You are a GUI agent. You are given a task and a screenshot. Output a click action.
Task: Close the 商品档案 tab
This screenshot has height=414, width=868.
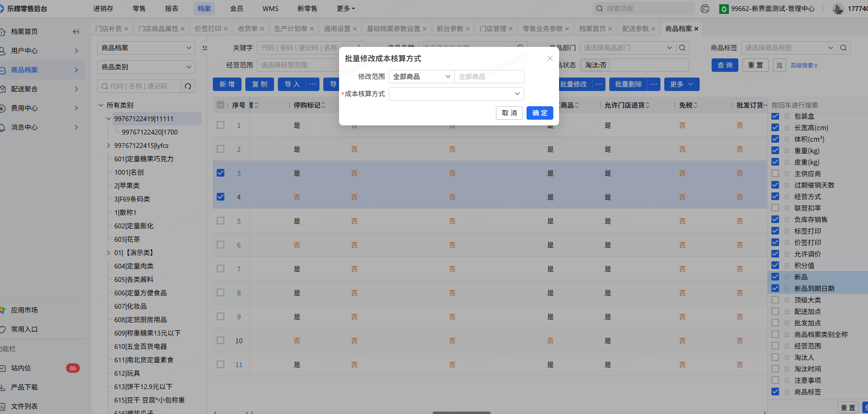pos(696,29)
